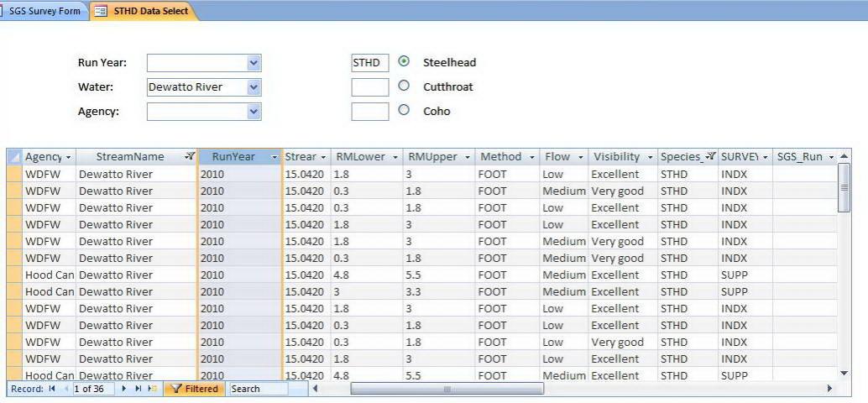
Task: Click the horizontal scrollbar thumb
Action: [x=447, y=389]
